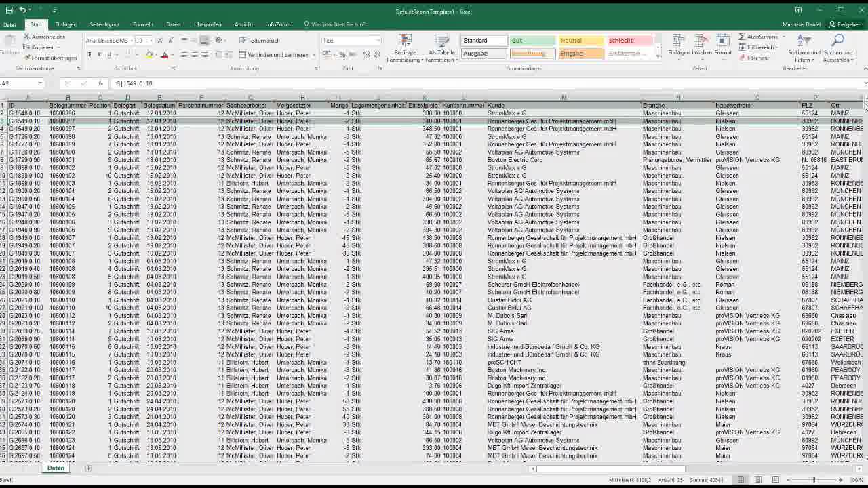Apply the yellow fill color bucket
The image size is (868, 488).
[x=149, y=54]
